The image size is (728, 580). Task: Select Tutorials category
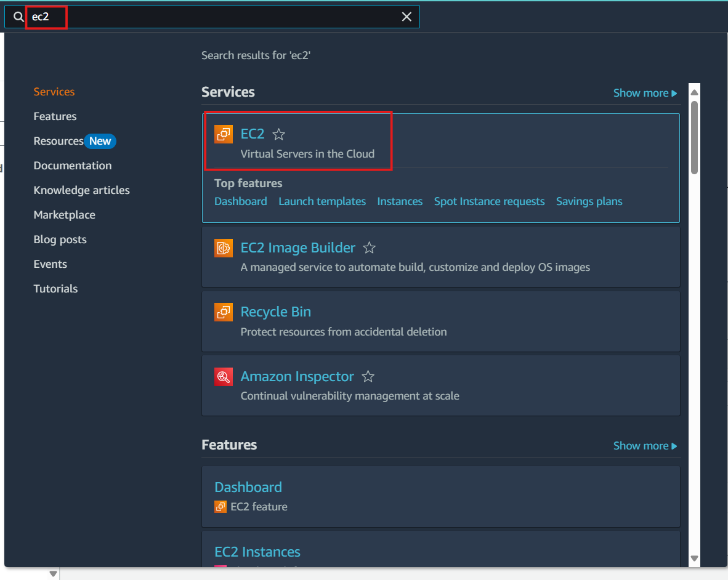click(55, 289)
